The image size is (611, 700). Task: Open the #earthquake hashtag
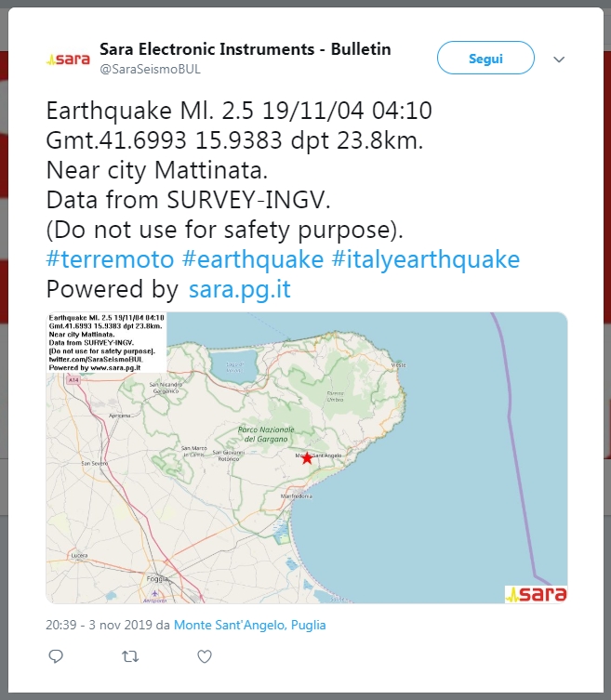pyautogui.click(x=253, y=259)
